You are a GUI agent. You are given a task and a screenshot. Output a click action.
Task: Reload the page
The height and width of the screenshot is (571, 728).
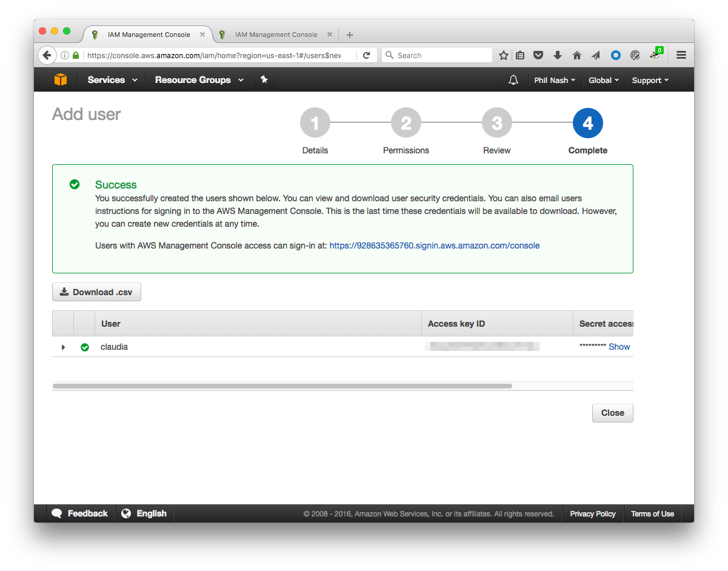[x=366, y=55]
